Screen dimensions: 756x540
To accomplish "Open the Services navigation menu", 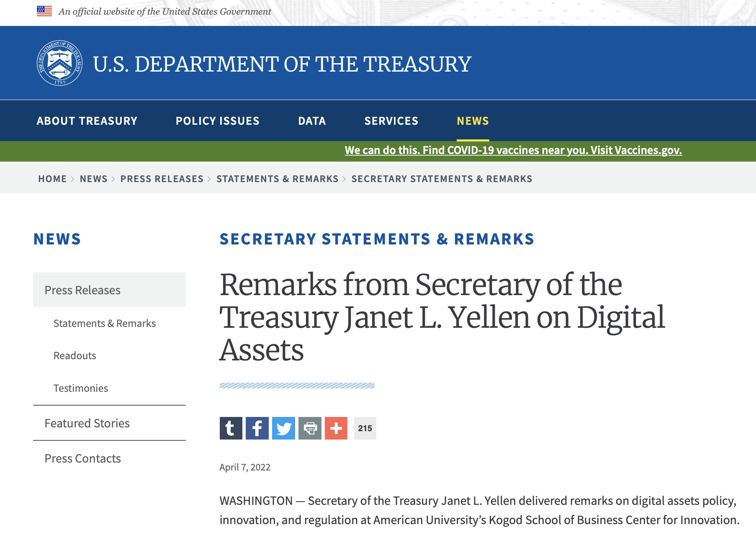I will pyautogui.click(x=391, y=121).
